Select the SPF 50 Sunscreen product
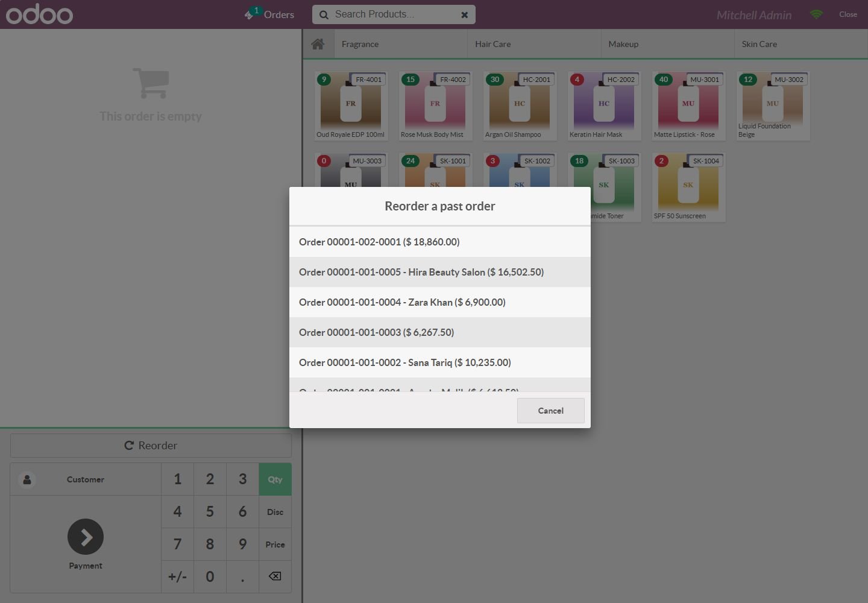The image size is (868, 603). point(688,188)
